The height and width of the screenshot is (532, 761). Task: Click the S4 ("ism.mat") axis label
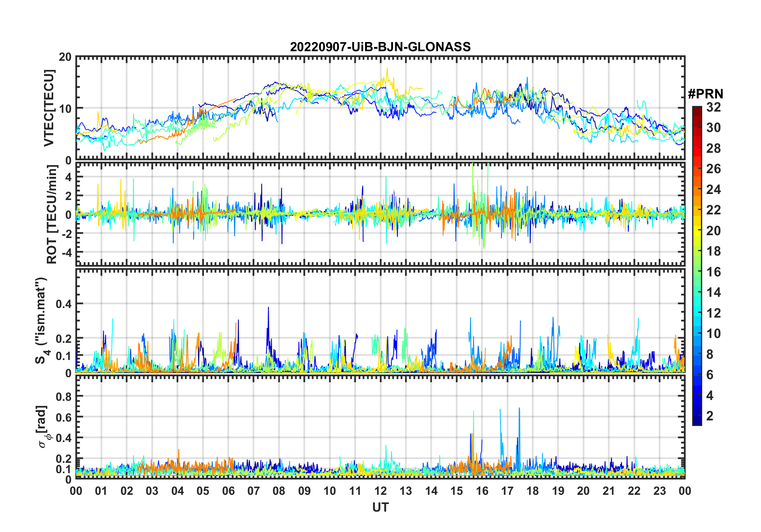(x=42, y=320)
